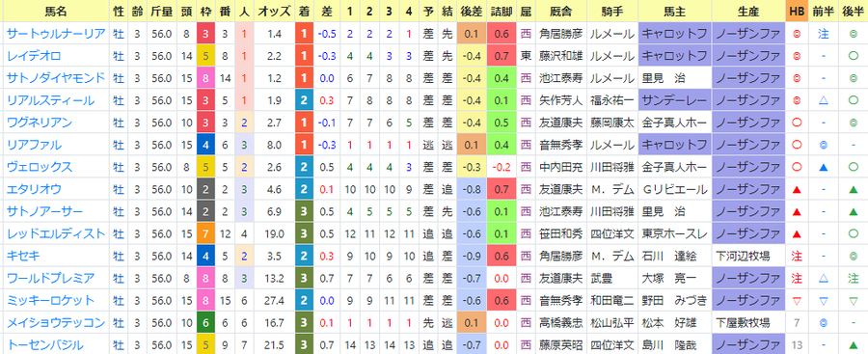
Task: Select the 東 affiliation cell
Action: [526, 56]
